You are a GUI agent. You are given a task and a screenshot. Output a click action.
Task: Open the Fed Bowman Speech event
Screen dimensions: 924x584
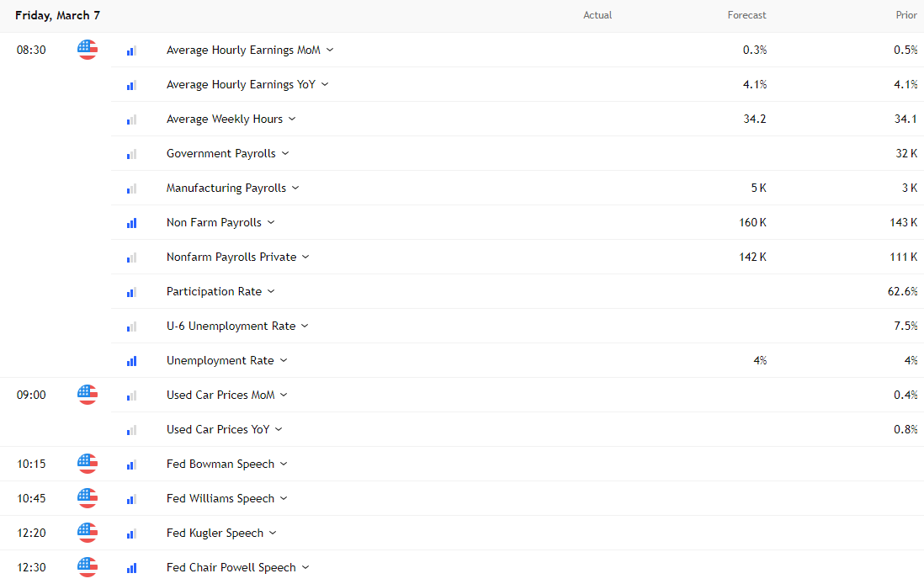[x=220, y=464]
